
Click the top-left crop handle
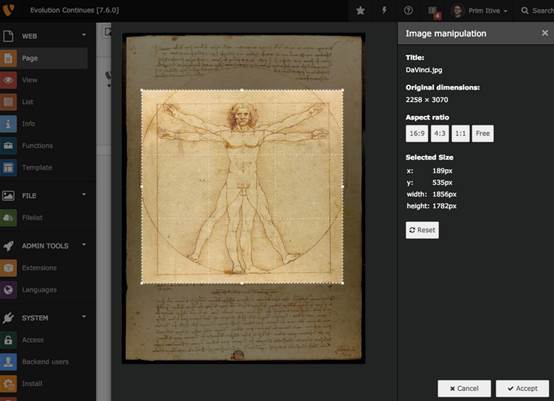pos(142,90)
